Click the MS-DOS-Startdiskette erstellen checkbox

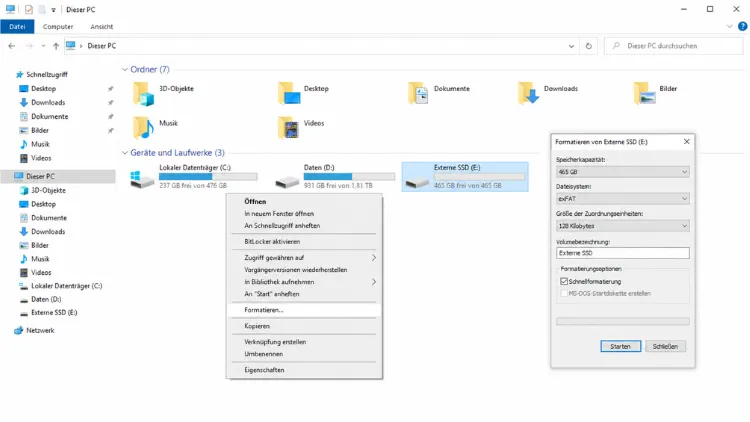point(564,293)
